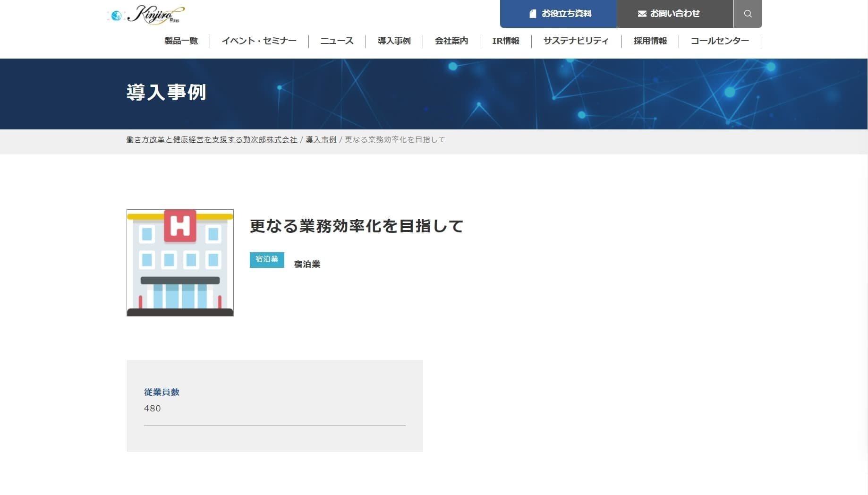Viewport: 868px width, 495px height.
Task: Click the 導入事例 breadcrumb link
Action: (x=321, y=140)
